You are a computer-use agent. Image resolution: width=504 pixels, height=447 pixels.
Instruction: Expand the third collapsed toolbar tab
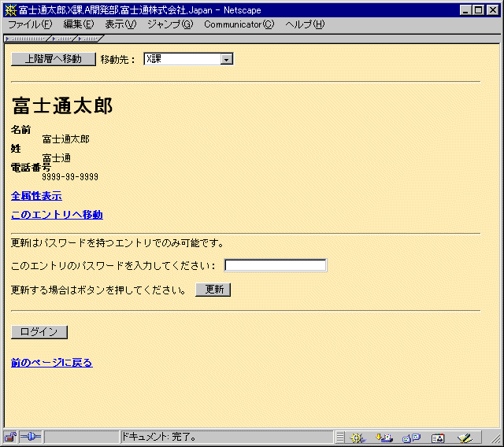click(90, 39)
